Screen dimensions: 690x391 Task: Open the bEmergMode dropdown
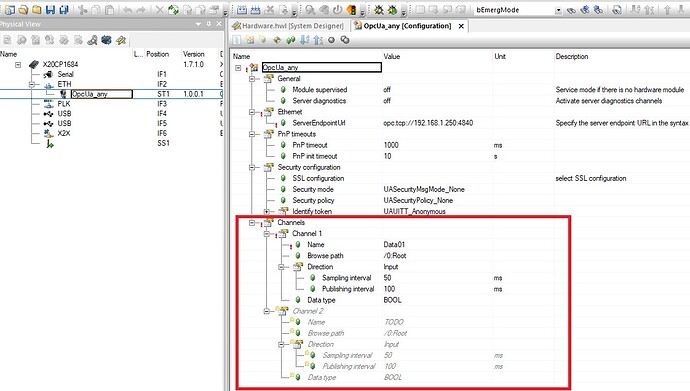click(558, 10)
